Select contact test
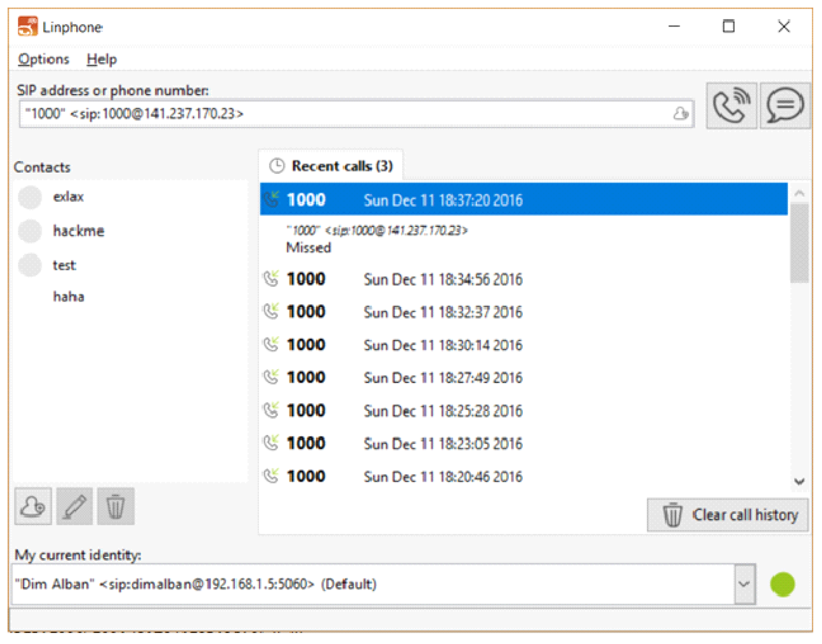This screenshot has width=822, height=644. tap(64, 265)
